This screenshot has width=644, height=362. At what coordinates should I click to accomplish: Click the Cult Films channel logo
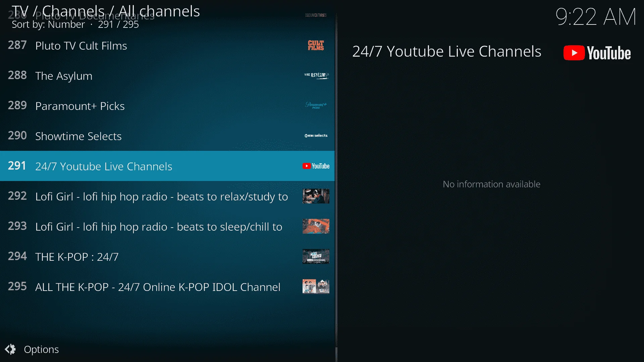(316, 45)
